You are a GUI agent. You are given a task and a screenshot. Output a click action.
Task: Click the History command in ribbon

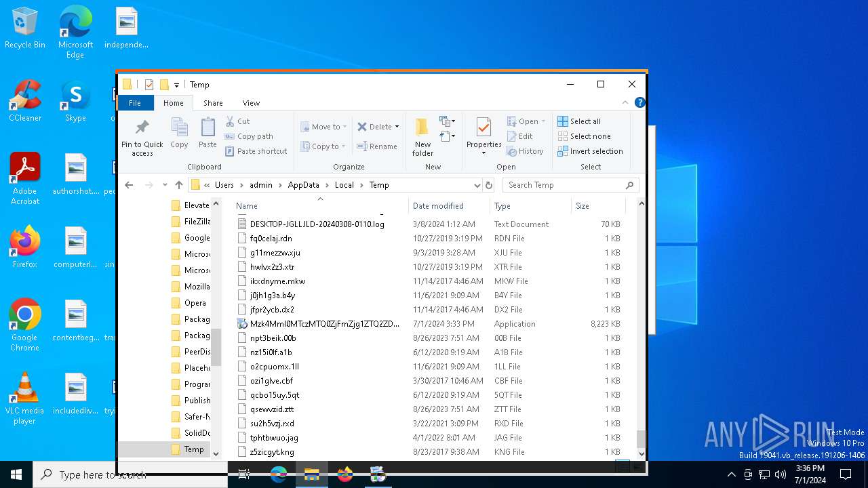tap(525, 151)
